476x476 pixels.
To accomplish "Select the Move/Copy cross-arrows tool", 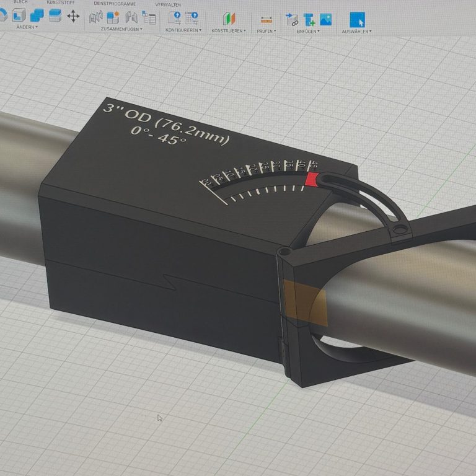I will click(73, 17).
